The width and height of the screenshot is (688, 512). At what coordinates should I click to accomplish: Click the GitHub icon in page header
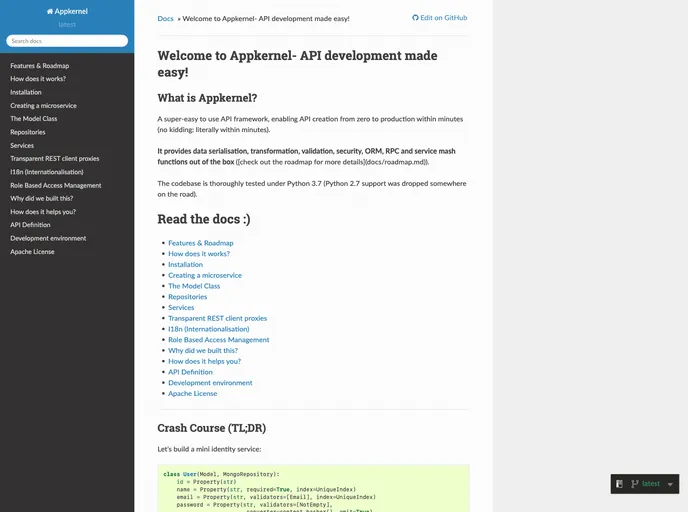415,18
